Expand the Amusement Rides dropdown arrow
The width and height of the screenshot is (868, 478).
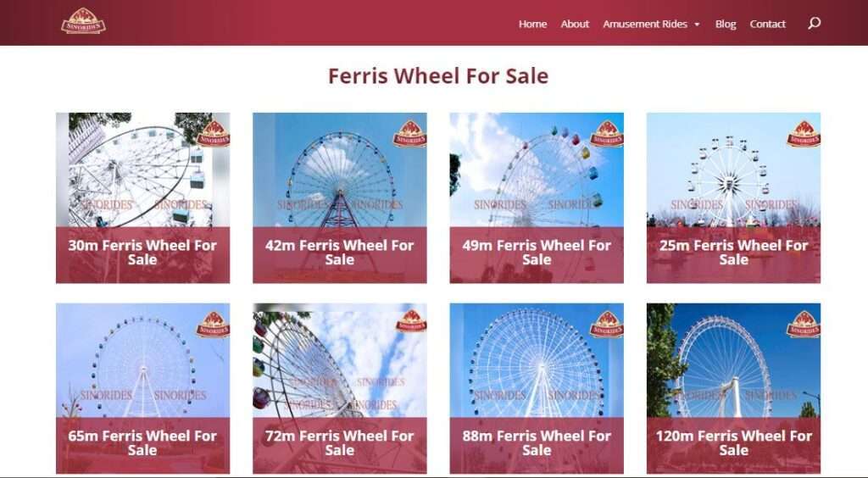[697, 25]
